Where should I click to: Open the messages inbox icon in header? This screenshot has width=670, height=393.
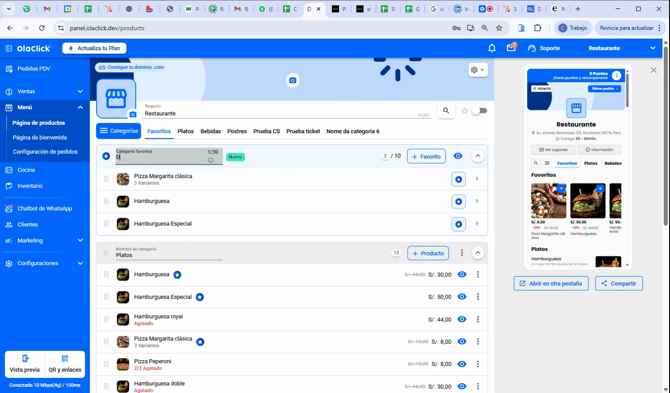tap(511, 48)
